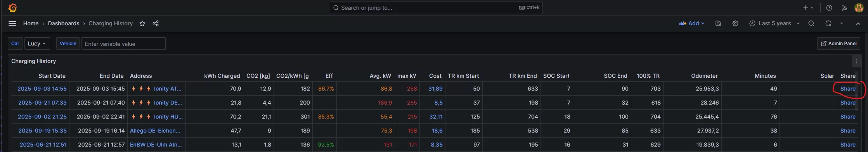Sort by kWh Charged column header
The height and width of the screenshot is (152, 868).
222,76
